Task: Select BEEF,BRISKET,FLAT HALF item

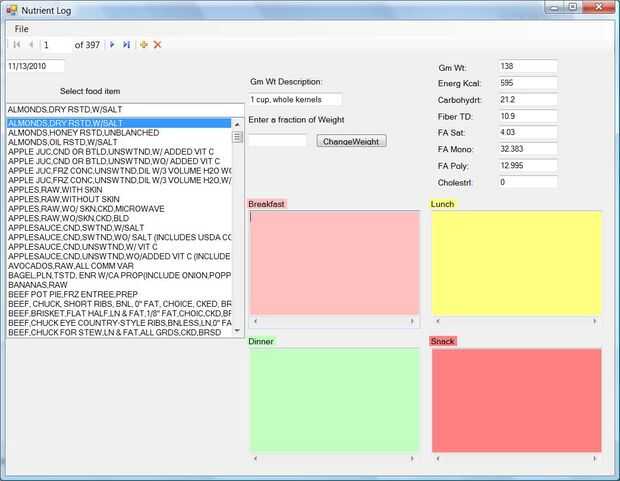Action: click(x=119, y=313)
